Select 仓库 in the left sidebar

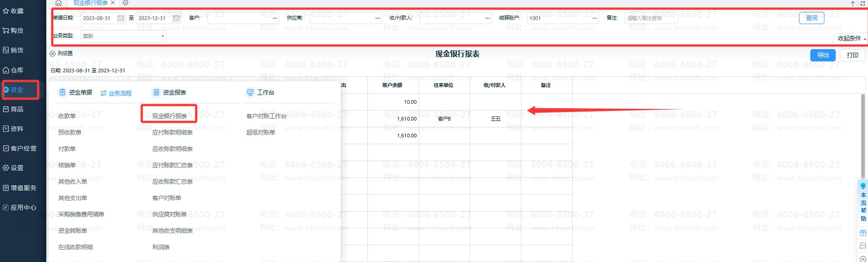coord(17,70)
